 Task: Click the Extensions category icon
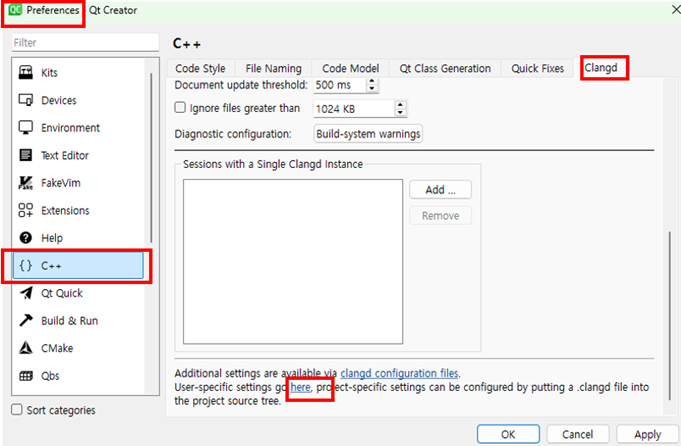click(x=26, y=210)
